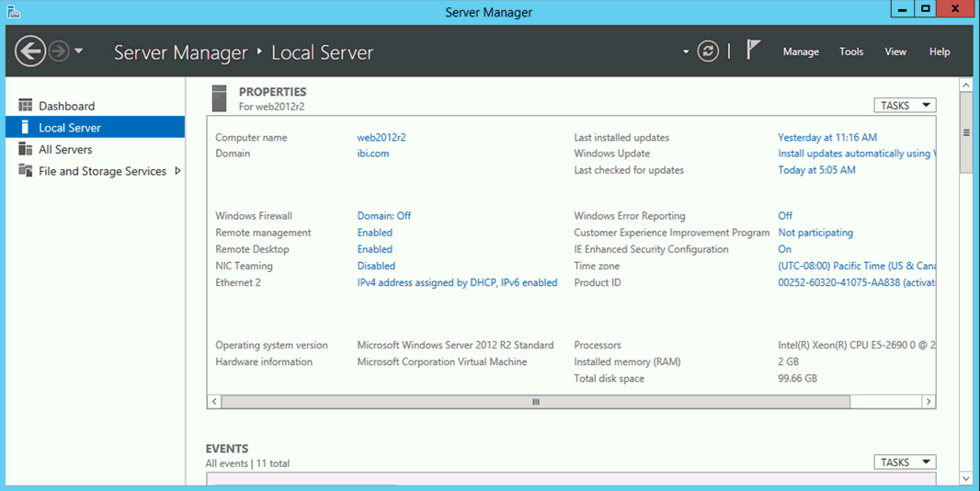Viewport: 980px width, 491px height.
Task: Click File and Storage Services icon
Action: point(26,170)
